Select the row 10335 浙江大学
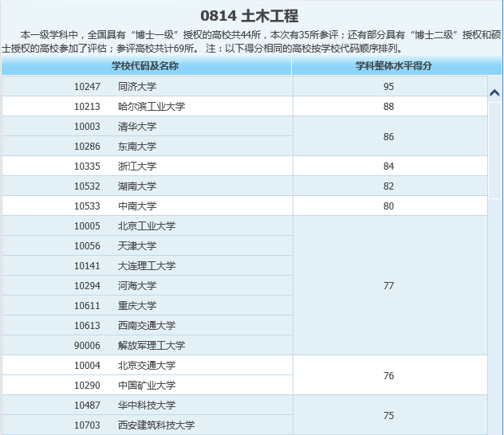The height and width of the screenshot is (435, 504). (148, 166)
